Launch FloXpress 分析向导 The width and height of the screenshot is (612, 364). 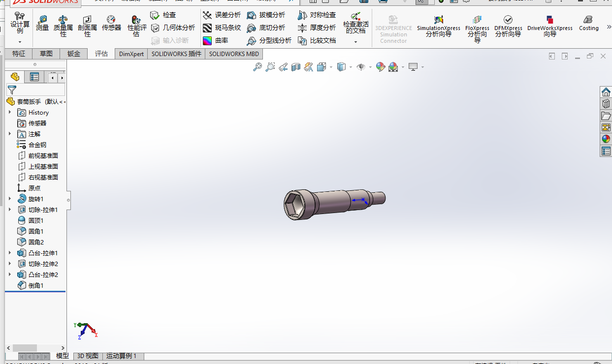click(477, 29)
